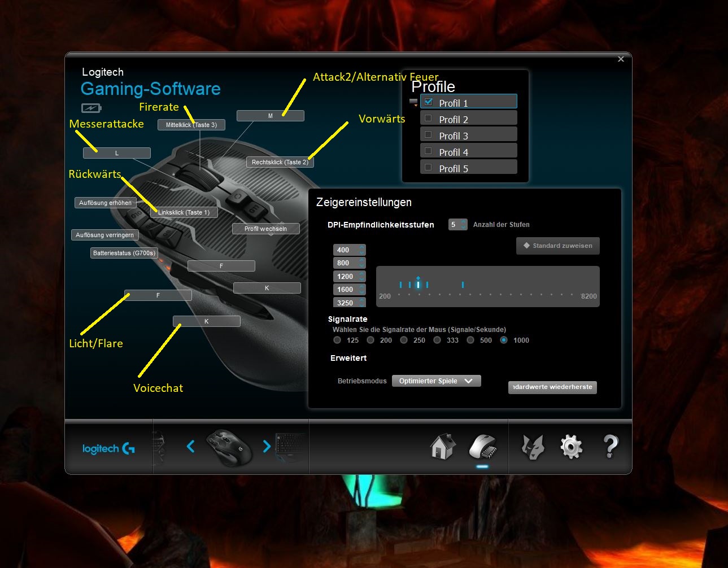
Task: Click the Signalrate heading
Action: point(348,319)
